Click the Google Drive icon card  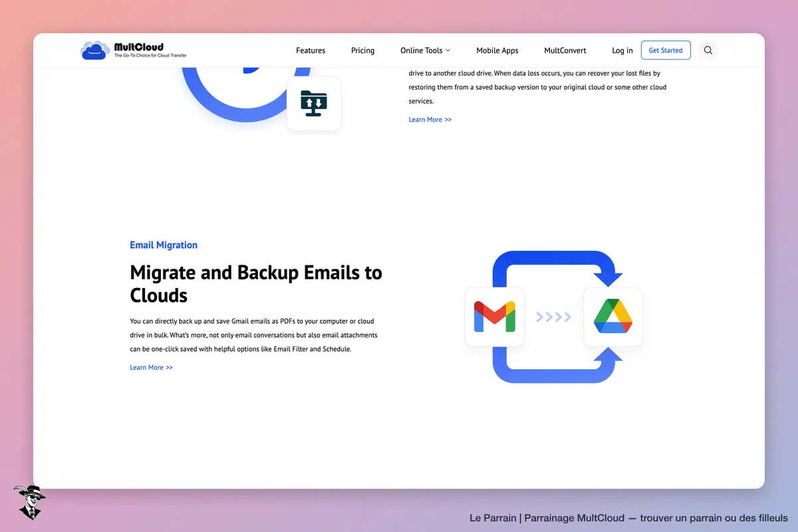click(613, 317)
